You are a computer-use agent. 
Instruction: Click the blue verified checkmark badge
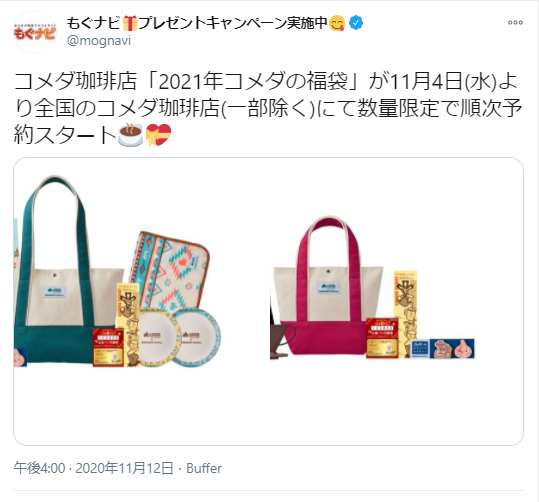click(356, 23)
